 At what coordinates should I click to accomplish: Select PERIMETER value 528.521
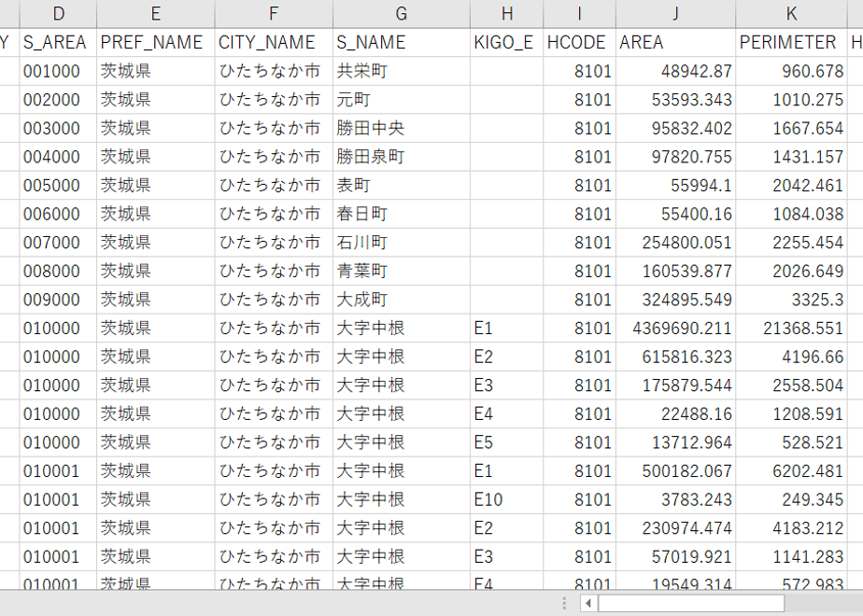pos(791,442)
